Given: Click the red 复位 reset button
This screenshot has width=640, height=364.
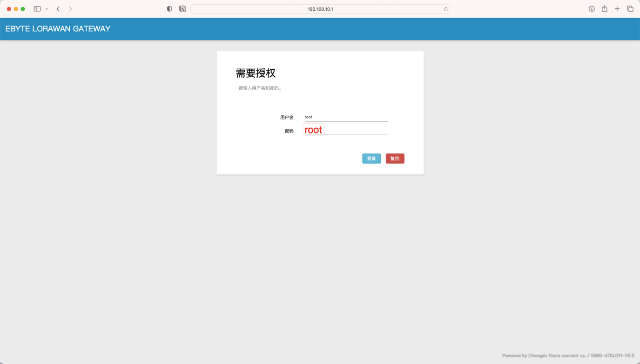Looking at the screenshot, I should pos(395,158).
